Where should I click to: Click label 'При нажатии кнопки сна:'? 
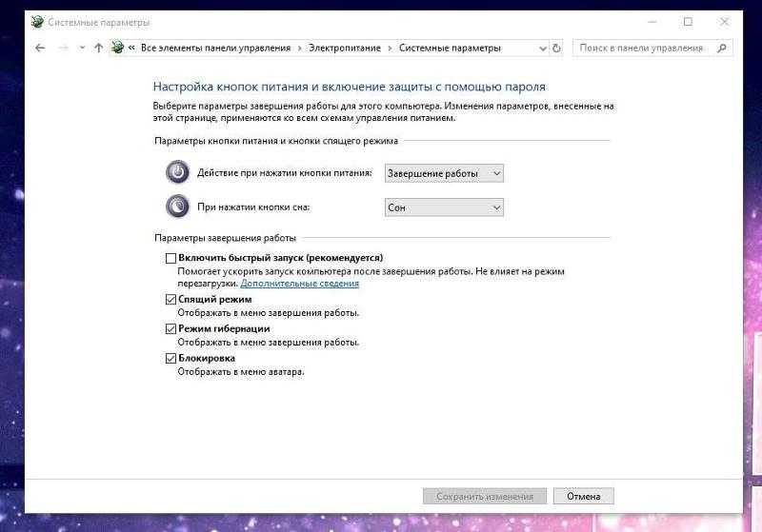tap(253, 207)
